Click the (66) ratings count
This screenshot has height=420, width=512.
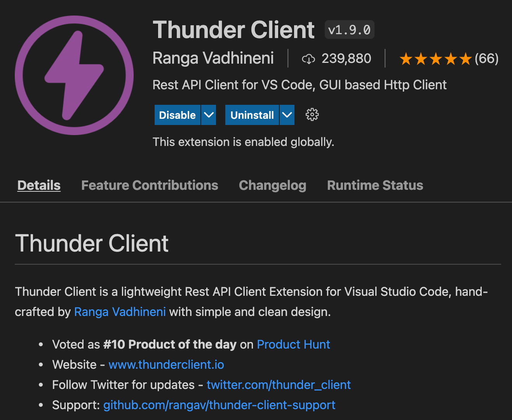[486, 59]
